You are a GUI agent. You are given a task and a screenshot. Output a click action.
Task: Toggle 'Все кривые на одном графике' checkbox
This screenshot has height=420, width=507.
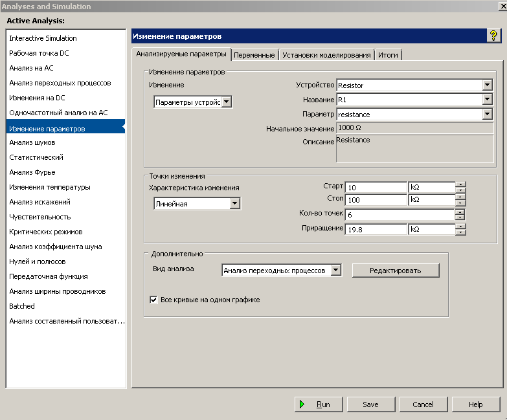point(154,300)
